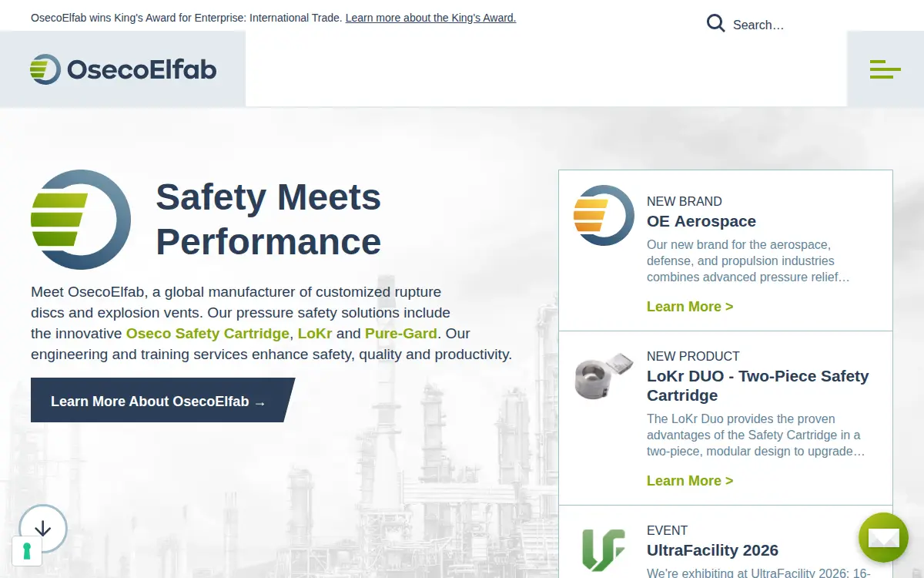Click into the Search… input field

click(x=785, y=25)
